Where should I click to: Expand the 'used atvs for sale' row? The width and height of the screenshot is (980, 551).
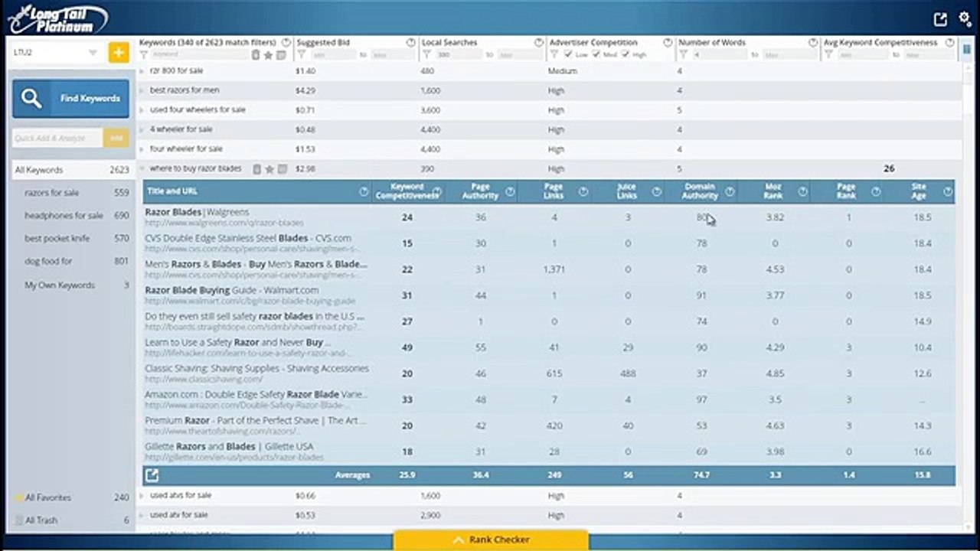coord(142,496)
